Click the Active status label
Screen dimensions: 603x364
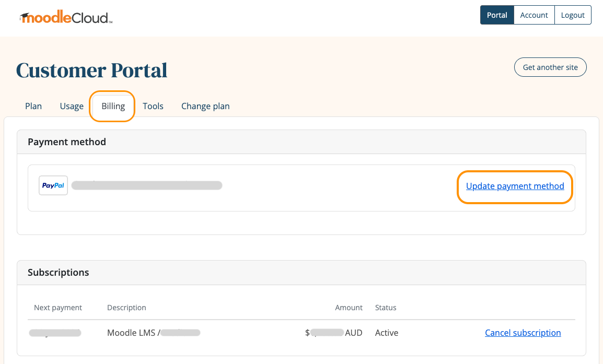pyautogui.click(x=387, y=333)
